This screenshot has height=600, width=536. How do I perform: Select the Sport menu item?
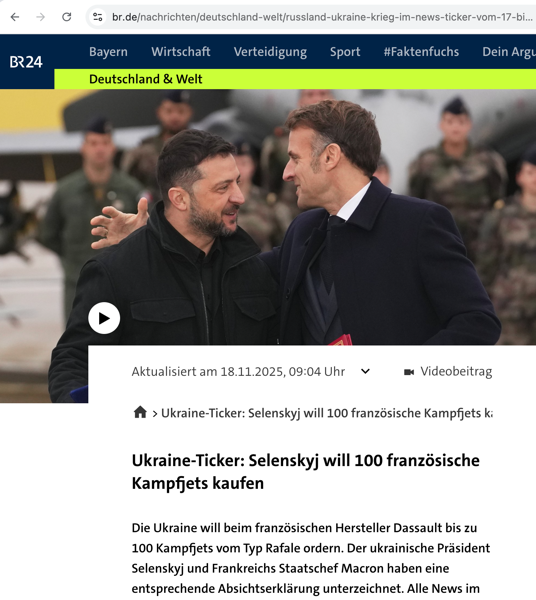click(345, 52)
